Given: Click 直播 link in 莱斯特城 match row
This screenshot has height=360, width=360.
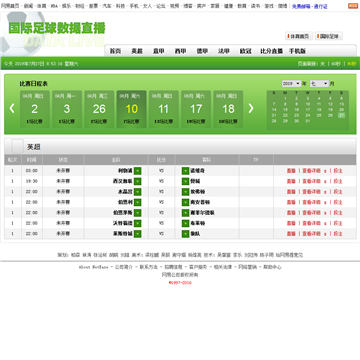Looking at the screenshot, I should [291, 234].
